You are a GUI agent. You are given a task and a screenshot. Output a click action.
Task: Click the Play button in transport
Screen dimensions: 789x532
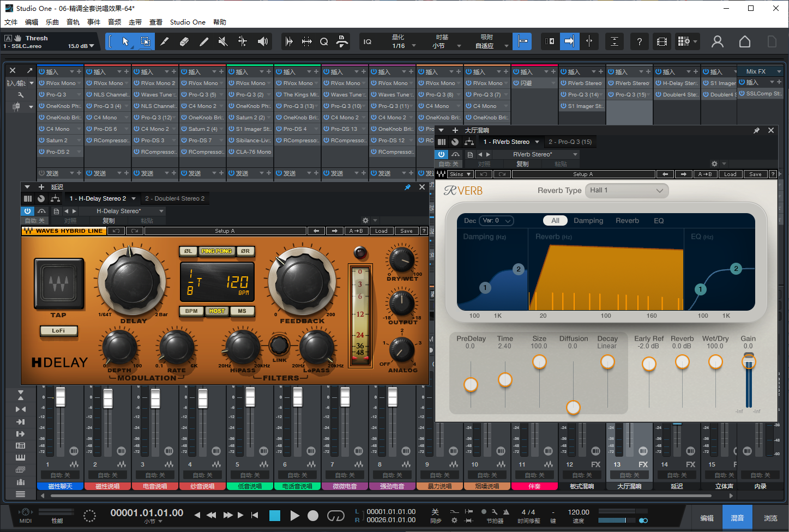[294, 516]
